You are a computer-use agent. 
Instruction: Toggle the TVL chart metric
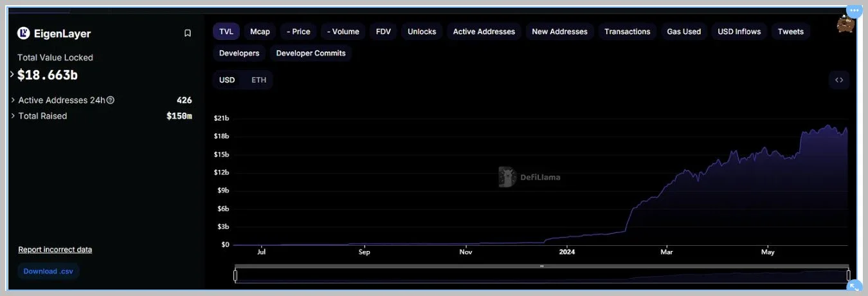click(226, 32)
